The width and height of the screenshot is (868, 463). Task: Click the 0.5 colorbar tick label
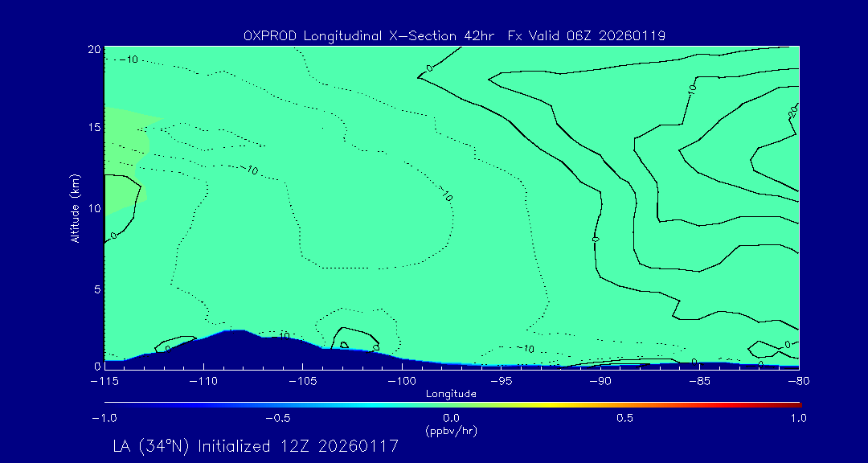[x=624, y=418]
